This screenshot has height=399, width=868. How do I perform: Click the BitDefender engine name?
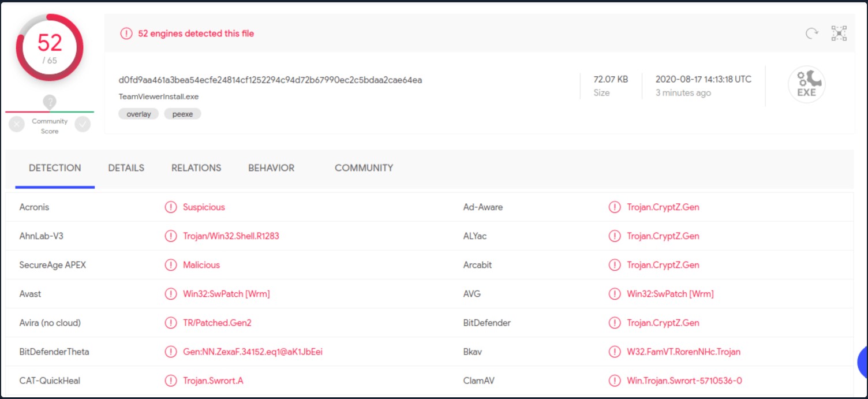[487, 323]
